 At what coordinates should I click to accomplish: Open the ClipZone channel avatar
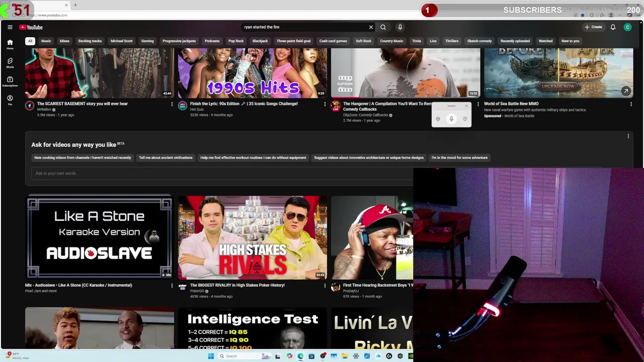coord(336,106)
